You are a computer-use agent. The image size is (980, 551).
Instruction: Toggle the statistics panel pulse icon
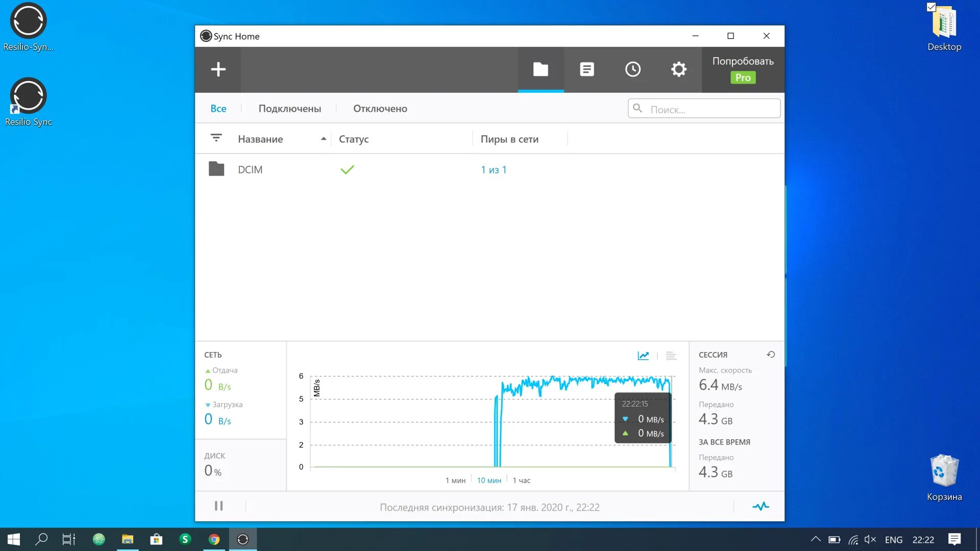click(x=761, y=506)
